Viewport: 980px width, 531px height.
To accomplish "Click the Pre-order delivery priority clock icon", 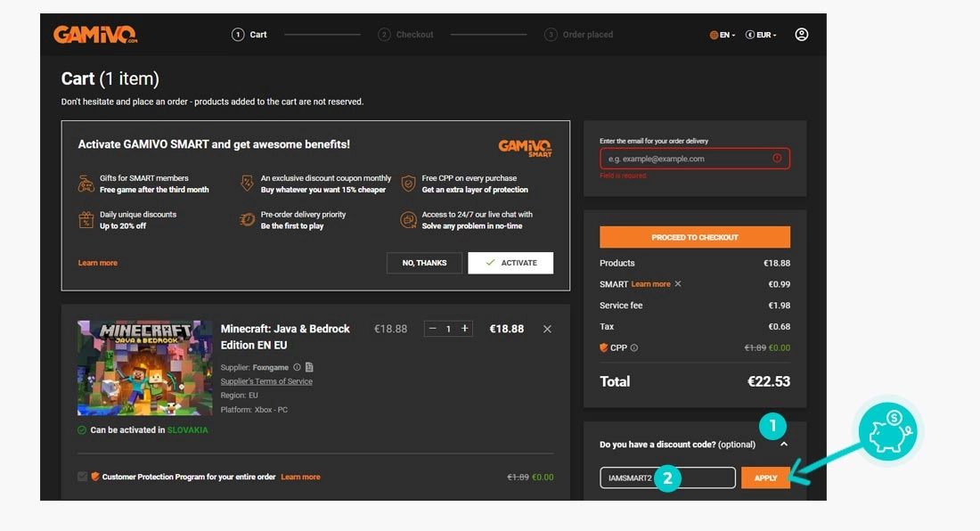I will (x=247, y=220).
